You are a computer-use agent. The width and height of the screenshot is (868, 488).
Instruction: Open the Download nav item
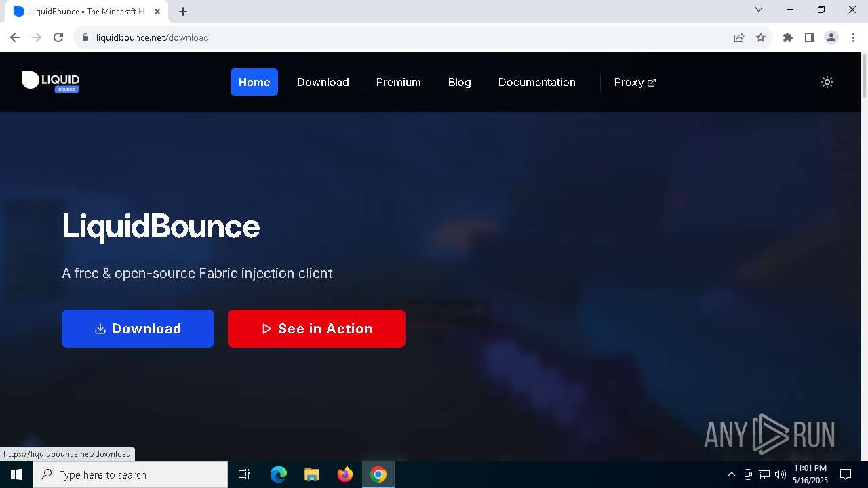[x=323, y=82]
